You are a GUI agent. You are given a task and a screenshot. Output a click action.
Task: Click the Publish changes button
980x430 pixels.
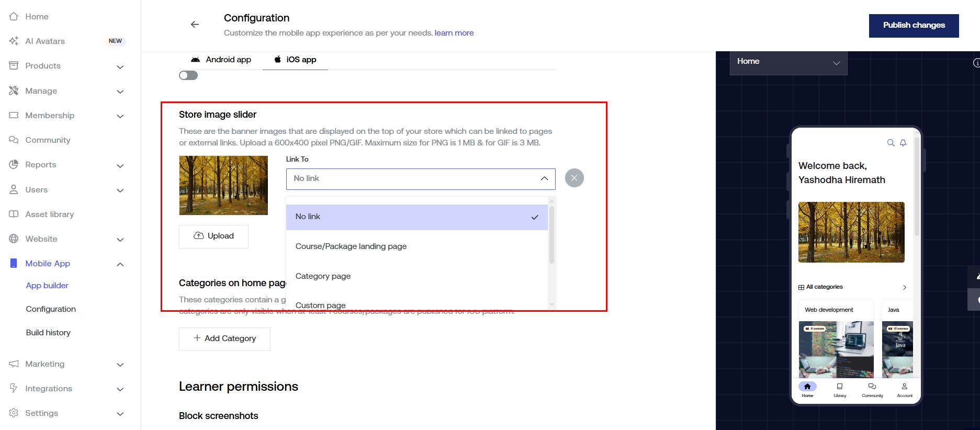914,26
